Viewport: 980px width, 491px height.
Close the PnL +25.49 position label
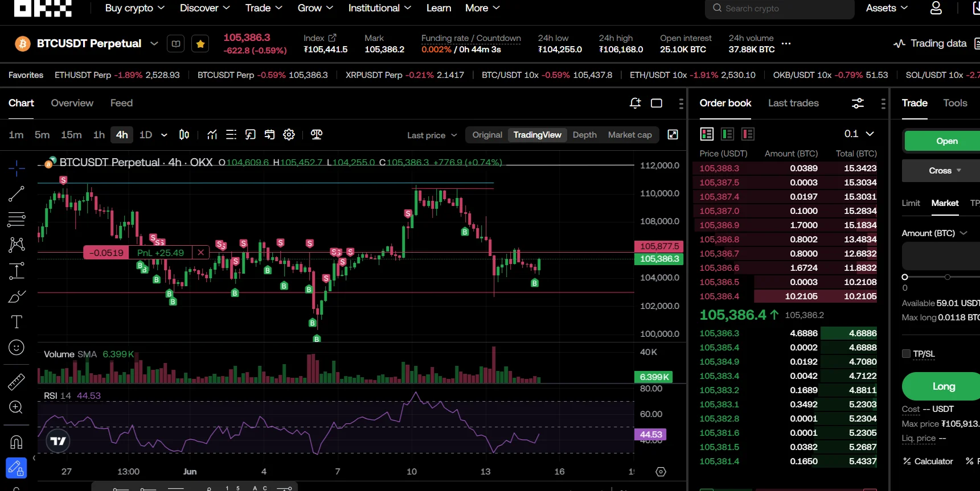200,253
